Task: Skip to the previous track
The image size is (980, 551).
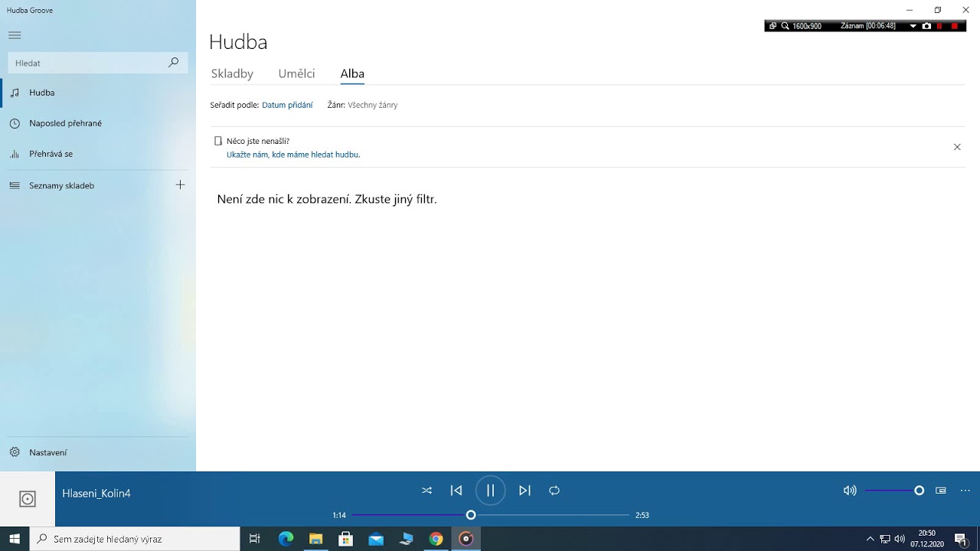Action: pyautogui.click(x=456, y=491)
